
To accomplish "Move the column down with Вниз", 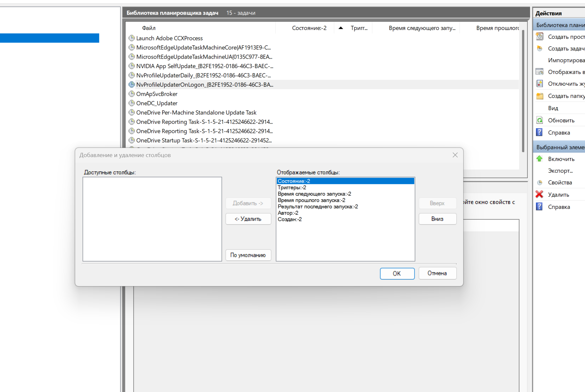I will (x=437, y=219).
